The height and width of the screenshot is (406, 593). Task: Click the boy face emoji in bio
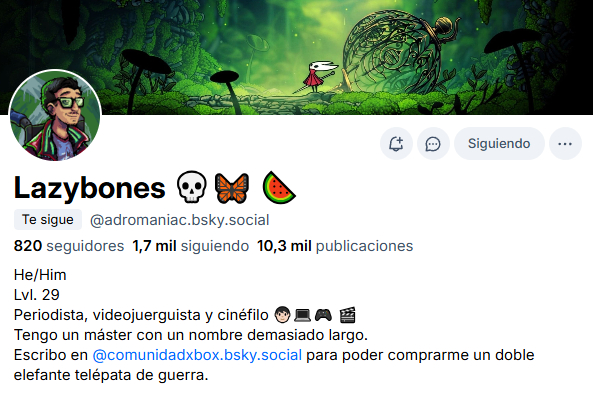pyautogui.click(x=282, y=315)
